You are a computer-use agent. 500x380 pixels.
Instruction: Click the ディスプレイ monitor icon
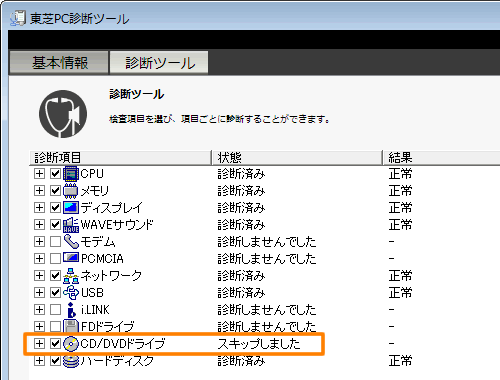pos(71,208)
